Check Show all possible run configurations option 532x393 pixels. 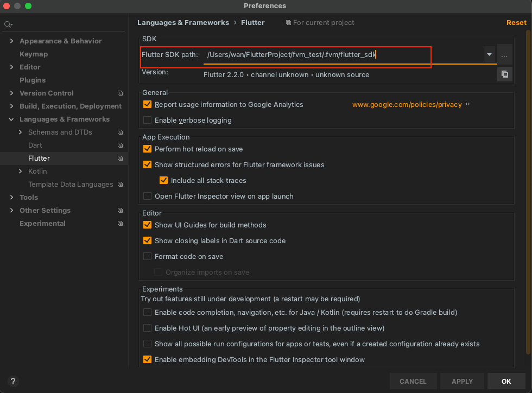point(147,344)
